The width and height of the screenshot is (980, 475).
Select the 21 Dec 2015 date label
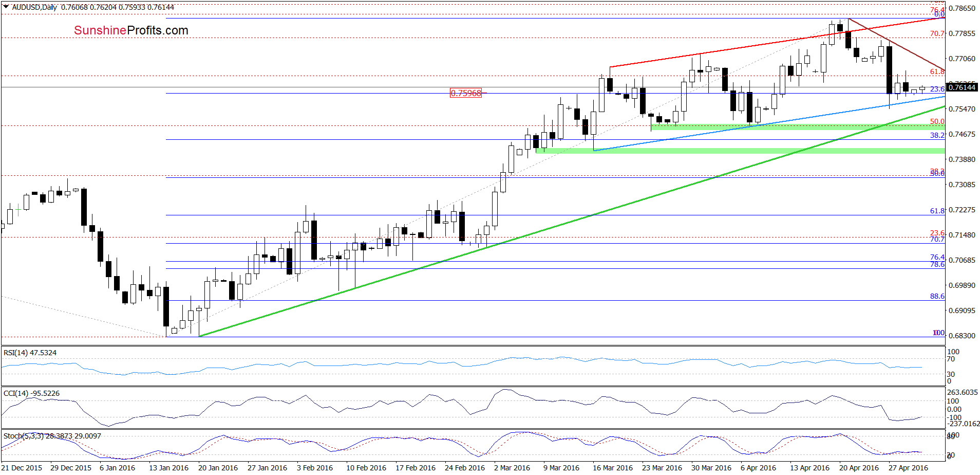point(22,468)
